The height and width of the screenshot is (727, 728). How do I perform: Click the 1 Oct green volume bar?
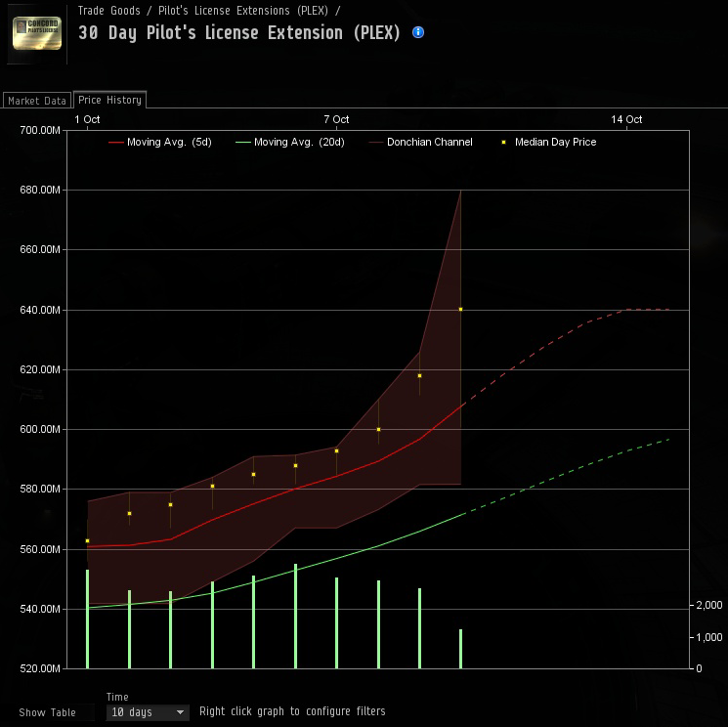point(87,619)
